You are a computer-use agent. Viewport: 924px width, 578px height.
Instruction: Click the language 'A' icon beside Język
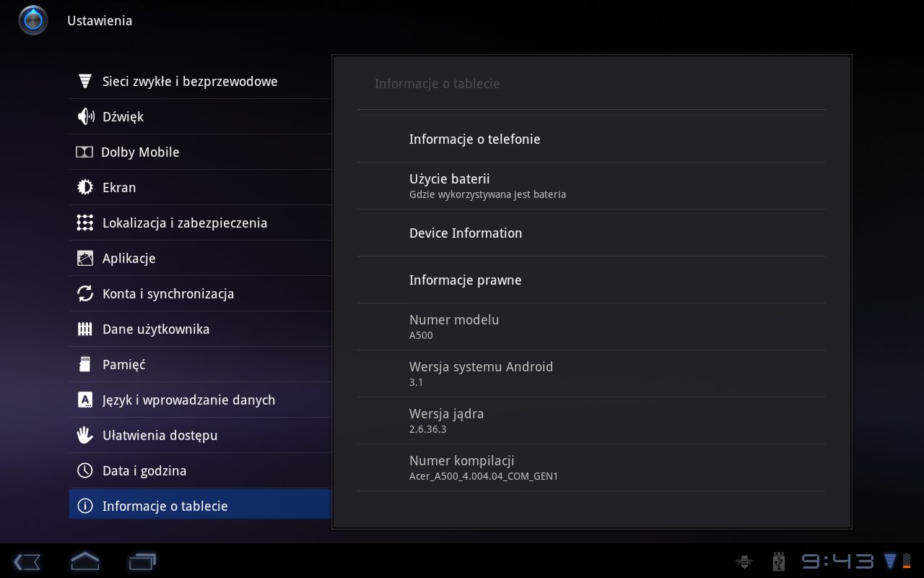85,400
